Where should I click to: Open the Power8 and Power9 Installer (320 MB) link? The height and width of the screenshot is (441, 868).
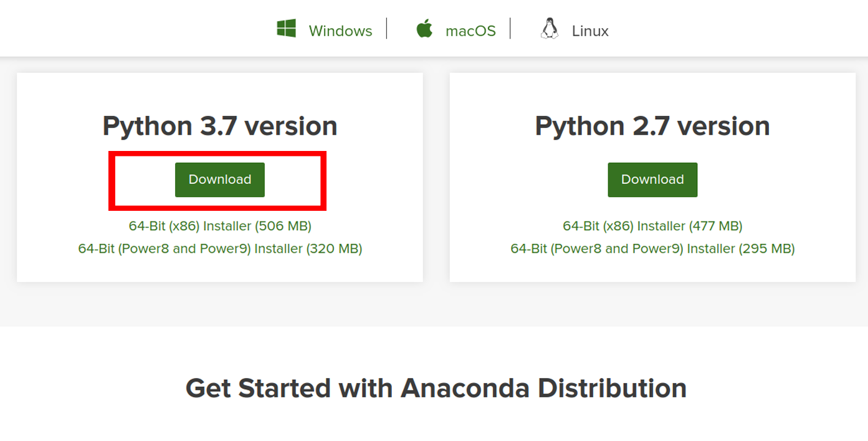pos(220,248)
